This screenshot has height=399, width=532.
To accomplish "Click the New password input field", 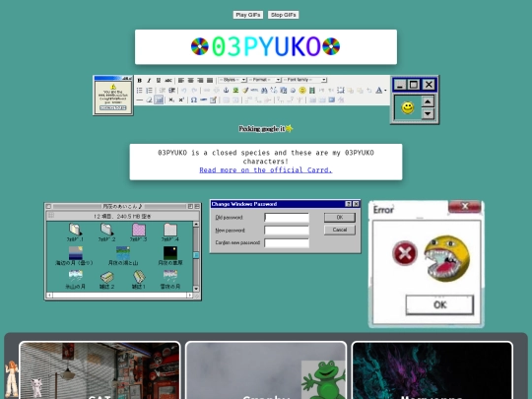I will [287, 231].
